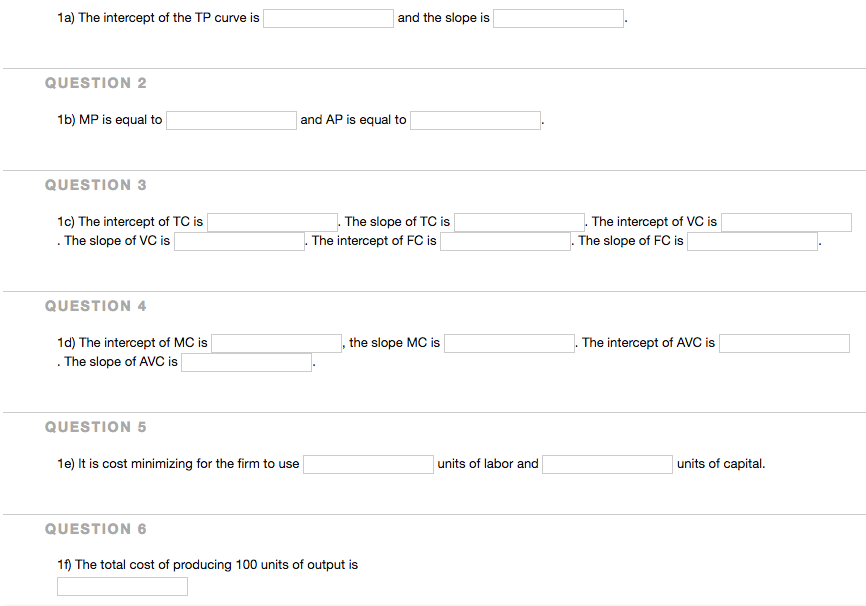Image resolution: width=866 pixels, height=606 pixels.
Task: Click the units of labor input field
Action: pos(368,465)
